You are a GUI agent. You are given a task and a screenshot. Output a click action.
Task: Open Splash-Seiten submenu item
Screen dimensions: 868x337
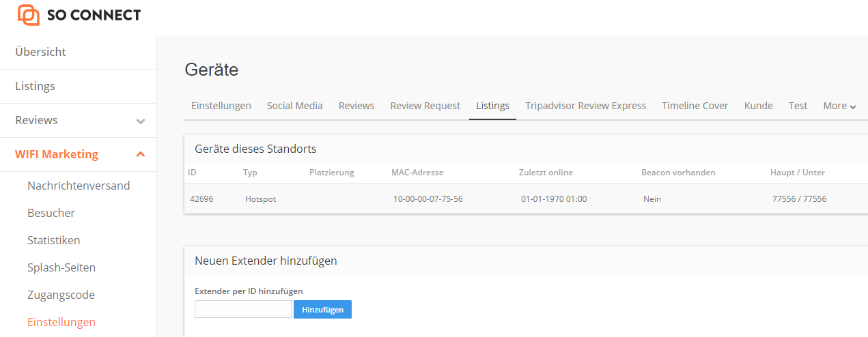click(61, 267)
